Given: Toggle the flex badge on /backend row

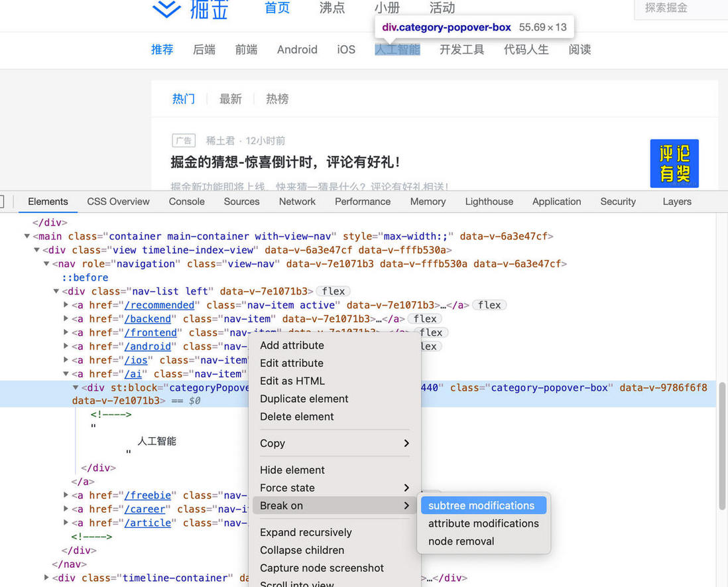Looking at the screenshot, I should click(x=425, y=319).
